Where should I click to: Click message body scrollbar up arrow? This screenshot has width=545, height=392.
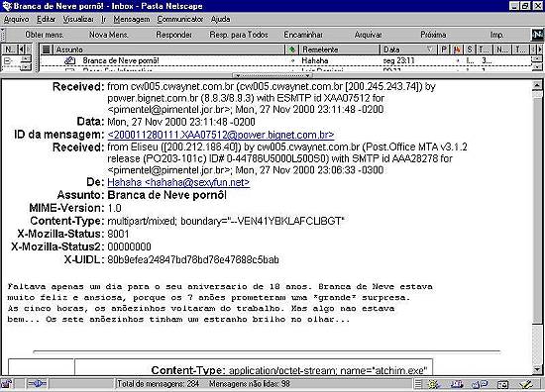tap(537, 85)
